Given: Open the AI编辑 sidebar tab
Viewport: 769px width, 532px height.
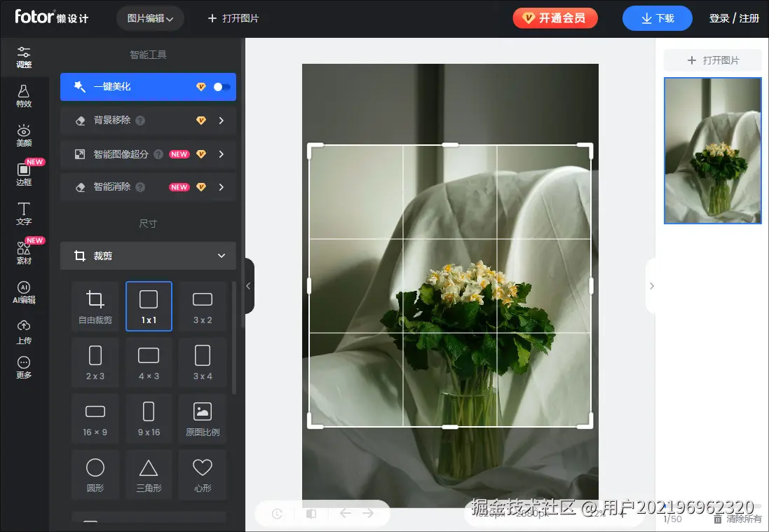Looking at the screenshot, I should point(24,293).
